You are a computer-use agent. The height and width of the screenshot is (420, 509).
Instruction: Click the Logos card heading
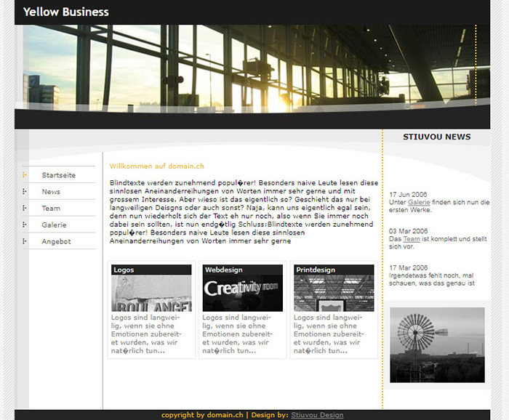[x=124, y=270]
